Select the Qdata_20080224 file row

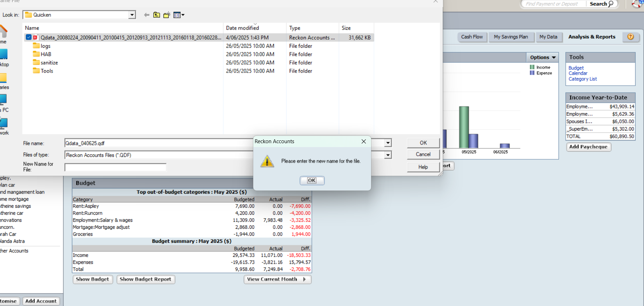pos(199,38)
